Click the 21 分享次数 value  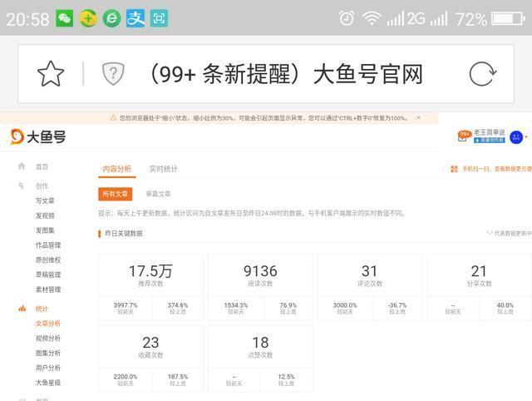coord(479,271)
